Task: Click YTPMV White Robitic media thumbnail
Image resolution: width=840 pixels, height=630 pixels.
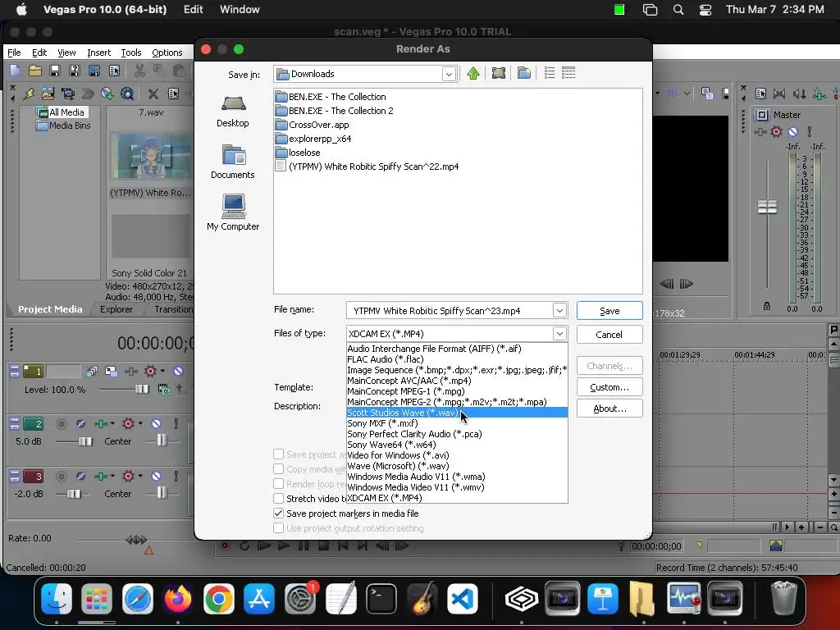Action: (x=150, y=157)
